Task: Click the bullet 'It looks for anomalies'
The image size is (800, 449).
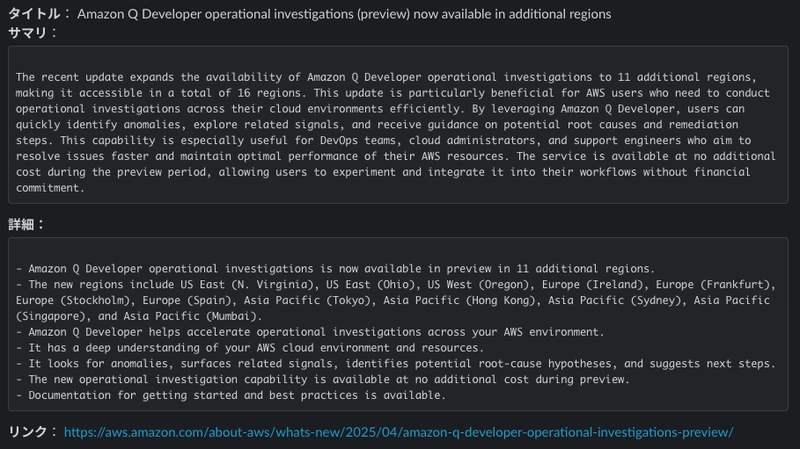Action: click(395, 363)
